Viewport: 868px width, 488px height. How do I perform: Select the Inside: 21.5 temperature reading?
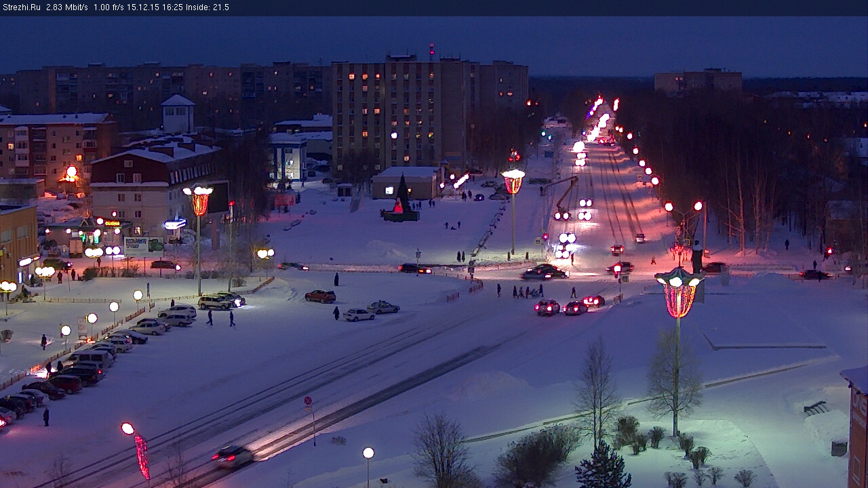tap(208, 7)
